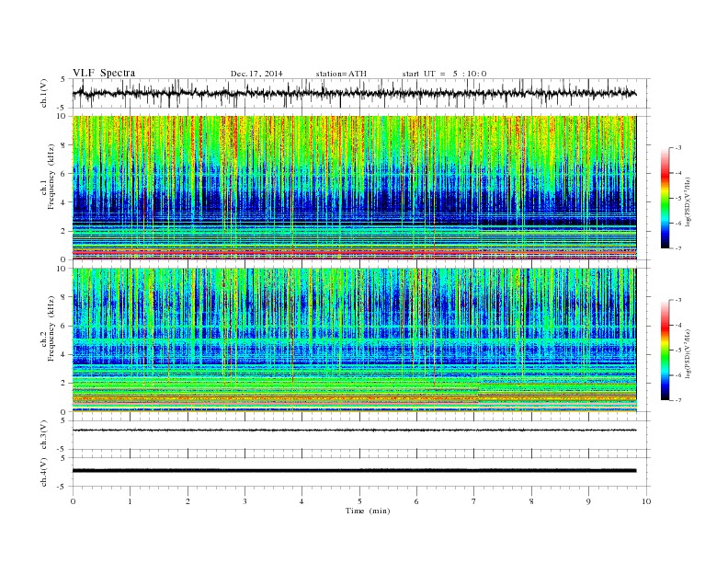
Task: Click the "-3" label on ch.1 color scale
Action: 678,148
